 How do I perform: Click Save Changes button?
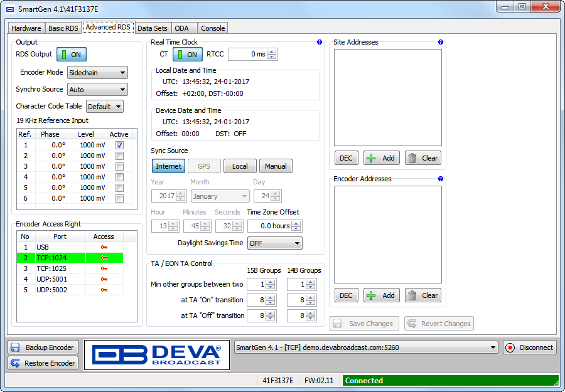(x=364, y=324)
